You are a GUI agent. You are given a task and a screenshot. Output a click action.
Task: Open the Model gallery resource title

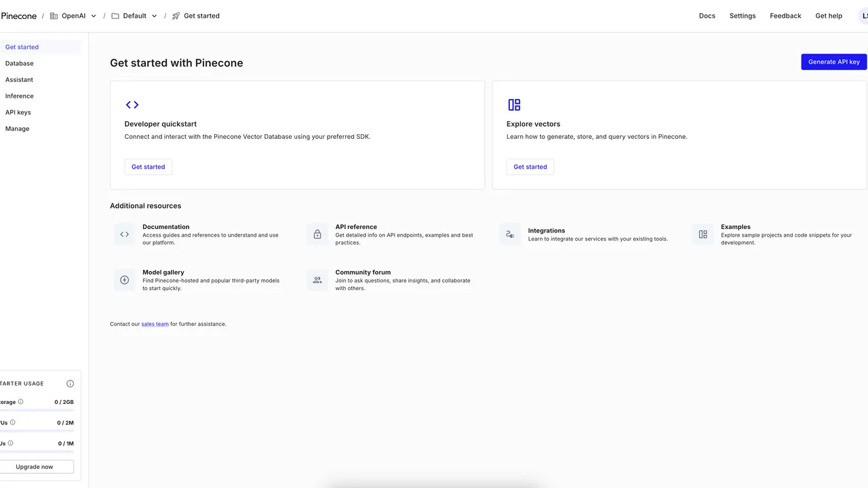coord(163,272)
